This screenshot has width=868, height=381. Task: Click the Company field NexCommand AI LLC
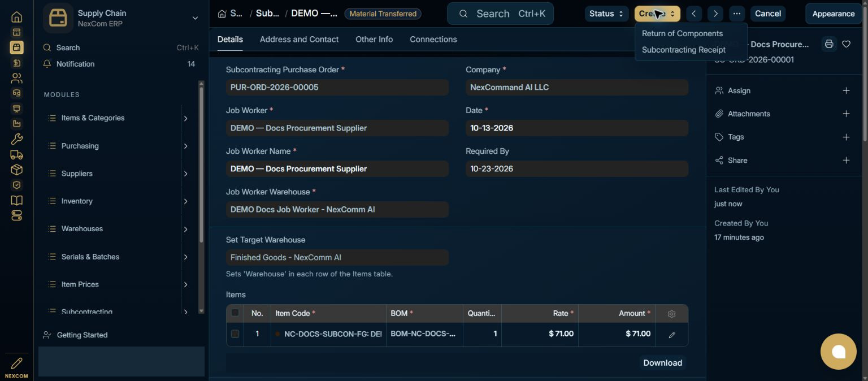click(577, 87)
